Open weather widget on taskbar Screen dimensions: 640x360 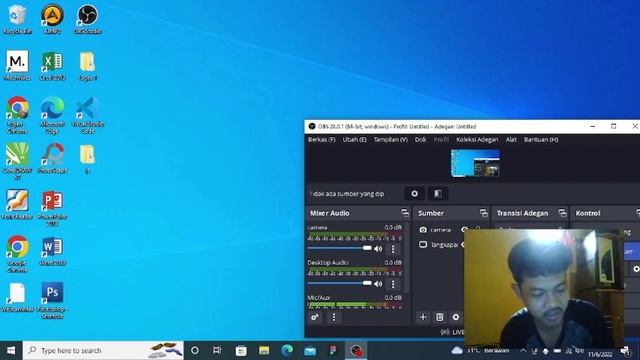tap(481, 350)
